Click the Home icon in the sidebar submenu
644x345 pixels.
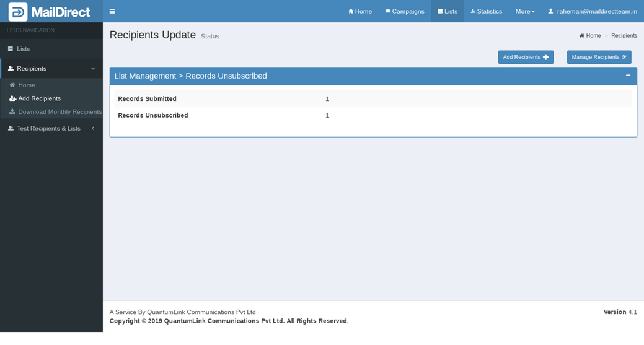coord(12,85)
